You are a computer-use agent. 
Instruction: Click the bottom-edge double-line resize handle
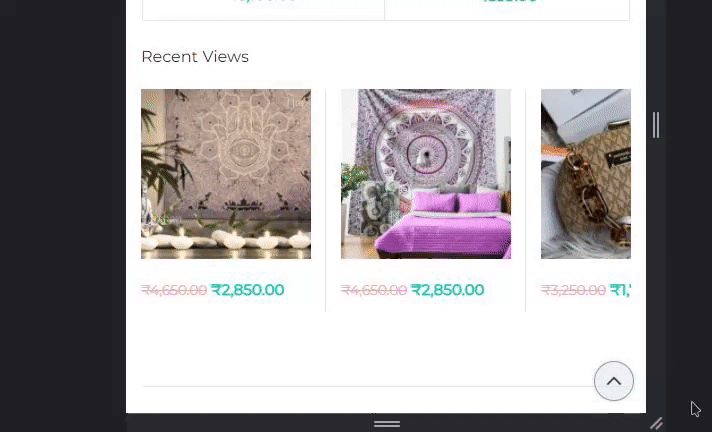tap(387, 424)
